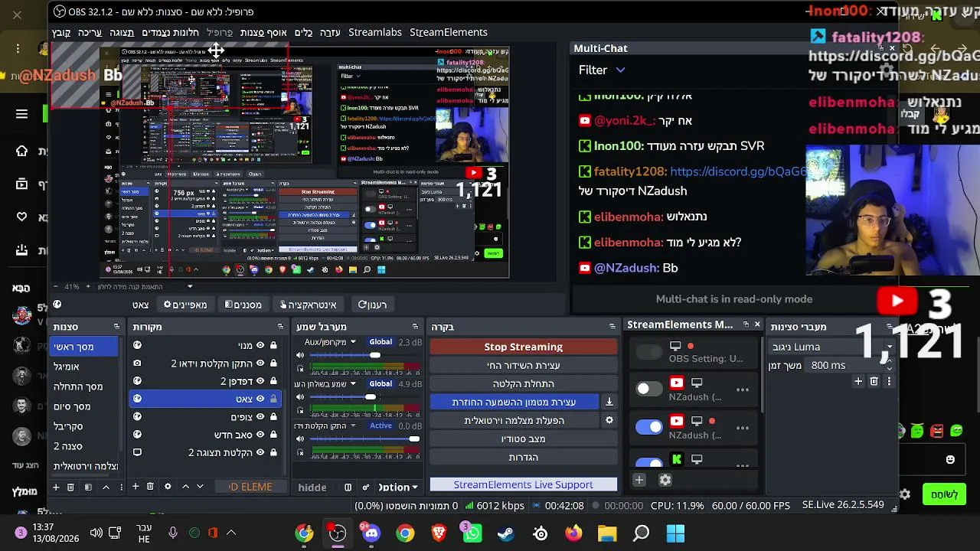Open the קובץ (File) menu
Screen dimensions: 980x551
point(61,32)
